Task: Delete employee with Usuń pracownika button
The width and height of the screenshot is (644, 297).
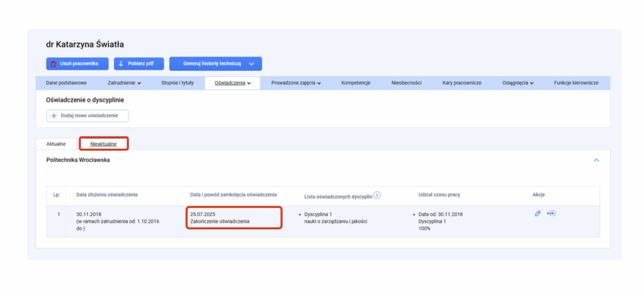Action: coord(77,63)
